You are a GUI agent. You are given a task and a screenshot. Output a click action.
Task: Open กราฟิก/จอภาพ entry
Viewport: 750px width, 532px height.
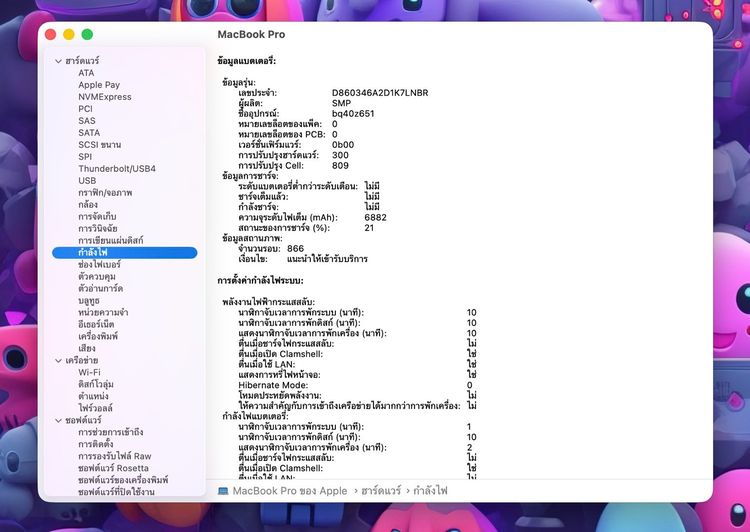105,192
